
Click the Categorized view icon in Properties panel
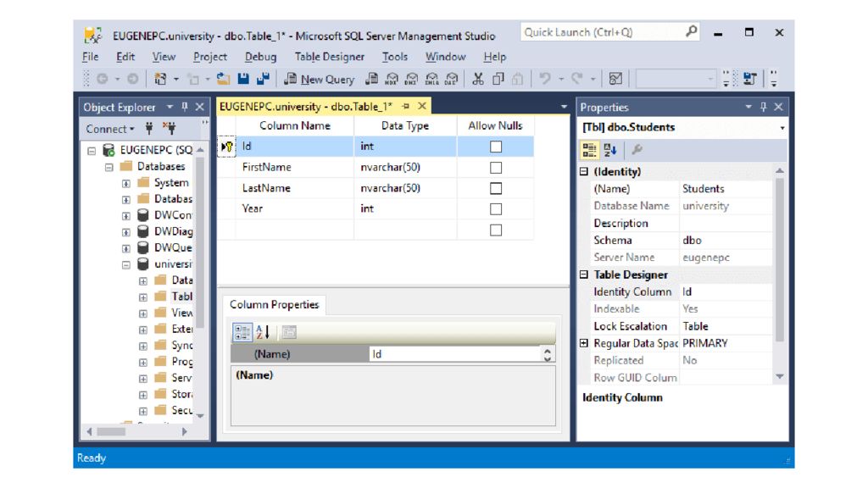[589, 149]
